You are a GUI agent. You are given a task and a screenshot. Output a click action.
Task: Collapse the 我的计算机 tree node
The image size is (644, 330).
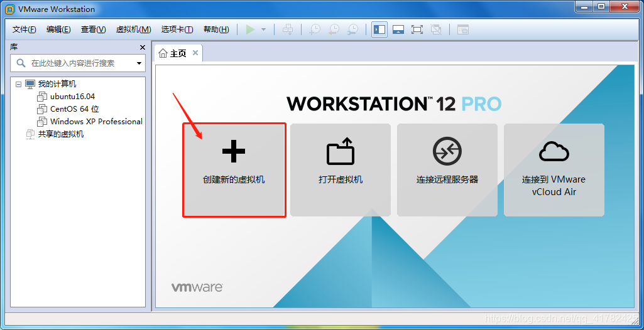point(18,84)
